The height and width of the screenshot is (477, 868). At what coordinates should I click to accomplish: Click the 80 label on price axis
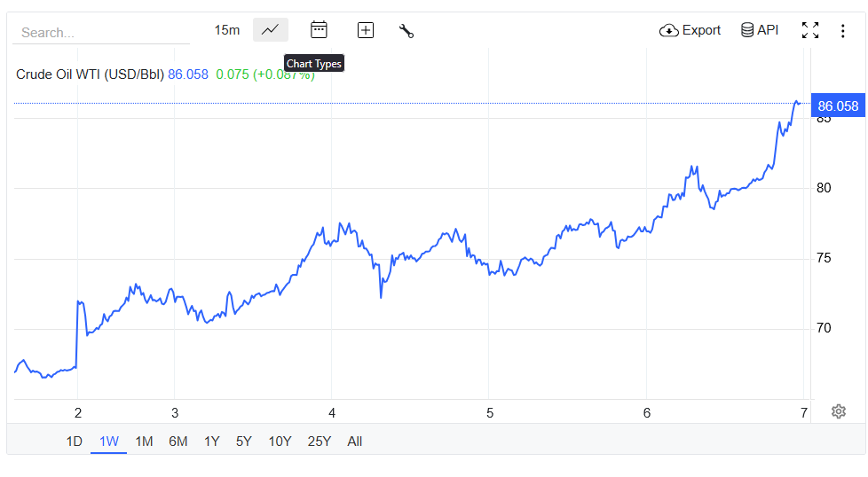click(824, 188)
